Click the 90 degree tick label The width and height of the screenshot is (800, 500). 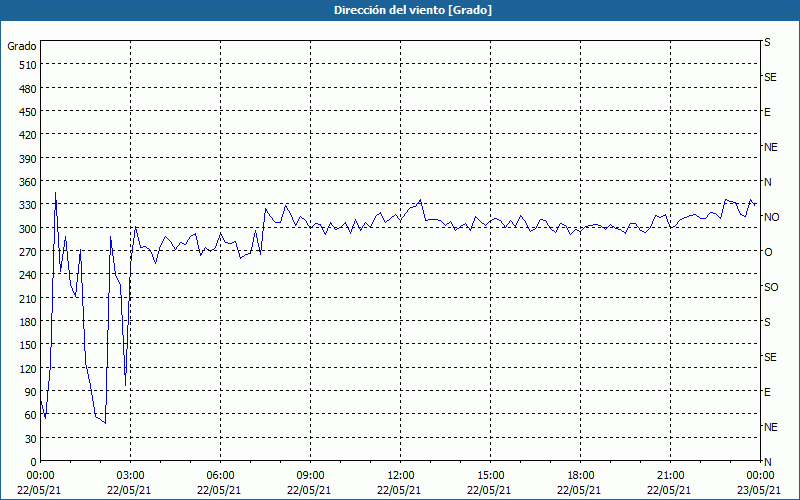31,392
